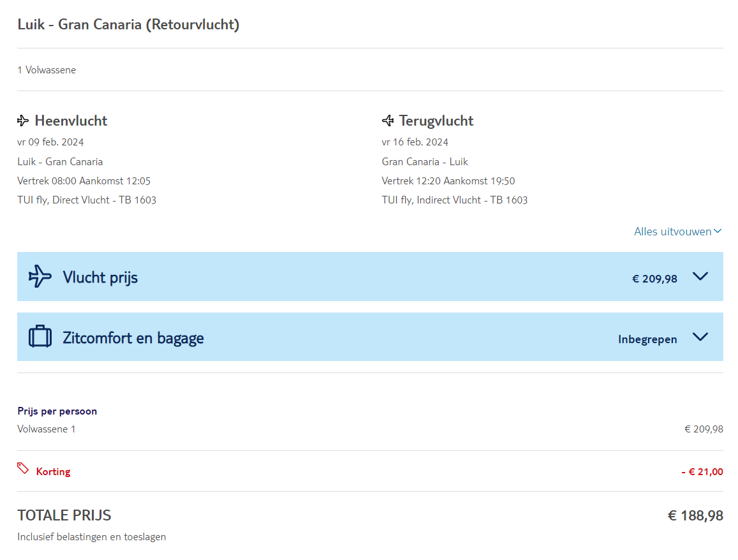Screen dimensions: 738x560
Task: Click the Terugvlucht heading
Action: click(x=436, y=121)
